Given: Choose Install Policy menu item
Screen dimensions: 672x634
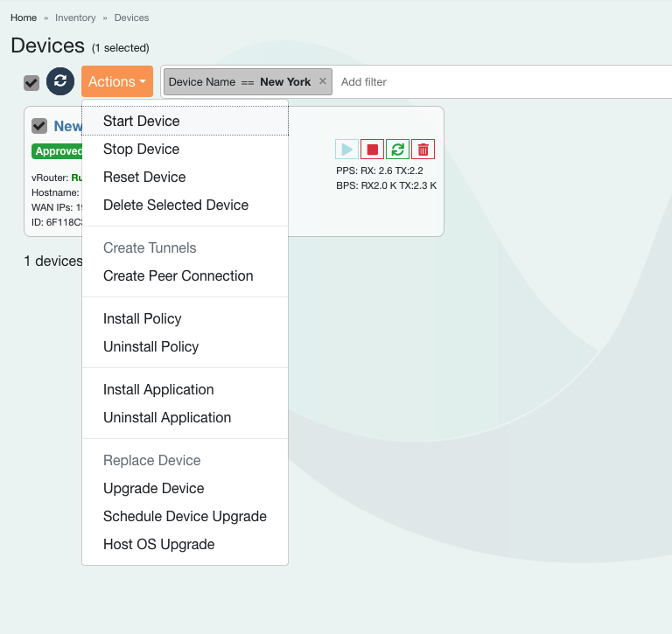Looking at the screenshot, I should point(143,318).
